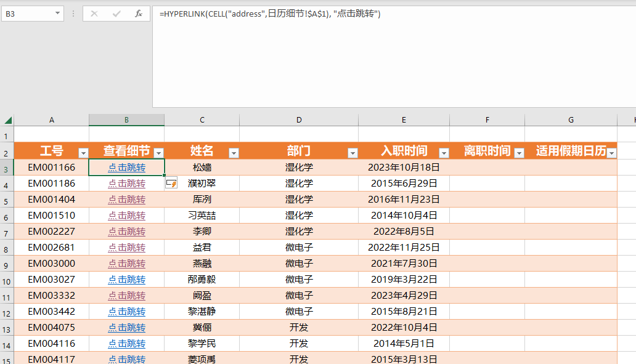Screen dimensions: 636x364
Task: Open the filter dropdown for 部门
Action: [352, 152]
